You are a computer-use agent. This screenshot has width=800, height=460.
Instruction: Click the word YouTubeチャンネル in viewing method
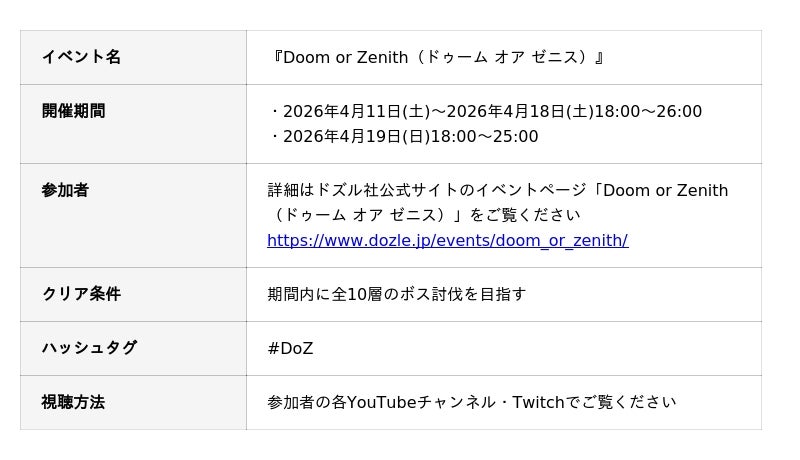[420, 402]
